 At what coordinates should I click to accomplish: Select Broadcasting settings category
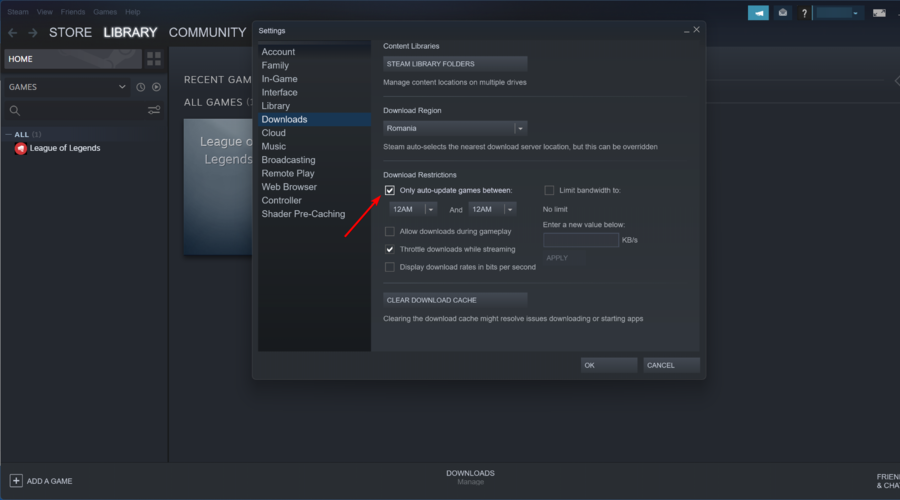tap(314, 160)
